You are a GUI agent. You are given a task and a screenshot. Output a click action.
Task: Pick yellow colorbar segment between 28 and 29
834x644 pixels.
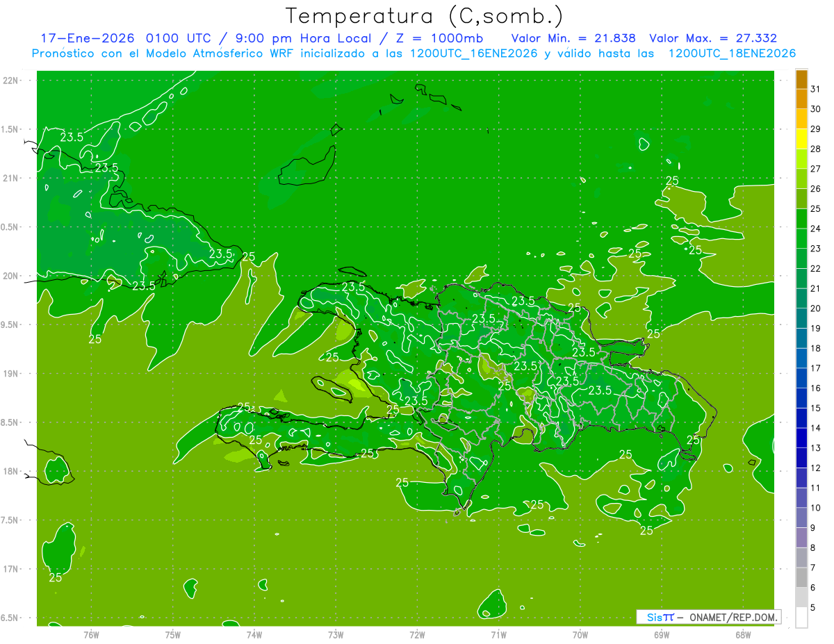point(801,139)
